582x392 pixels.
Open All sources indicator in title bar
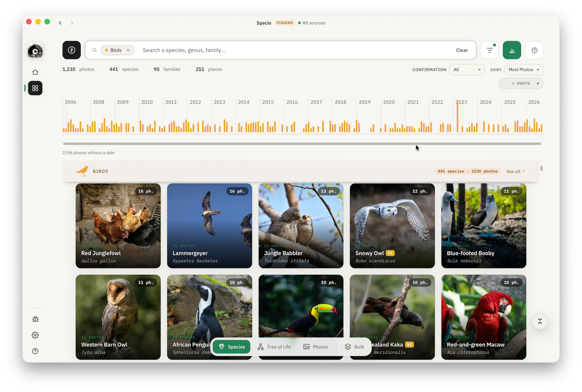312,23
